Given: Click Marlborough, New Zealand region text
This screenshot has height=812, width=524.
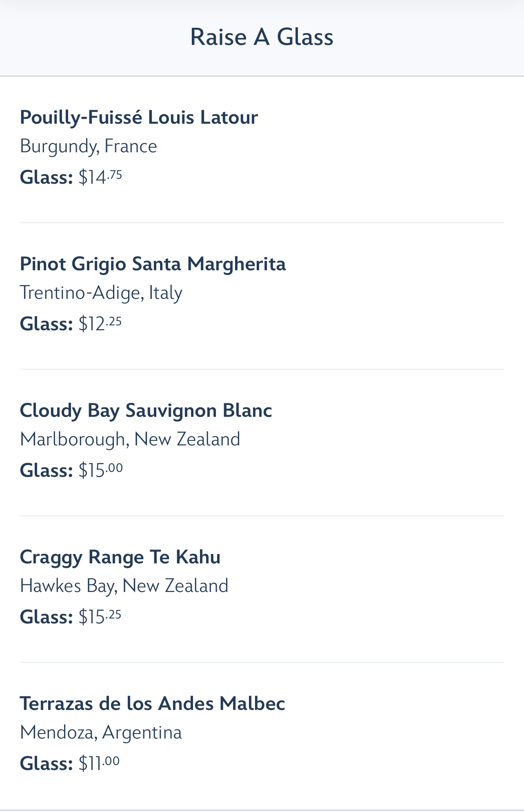Looking at the screenshot, I should [130, 439].
